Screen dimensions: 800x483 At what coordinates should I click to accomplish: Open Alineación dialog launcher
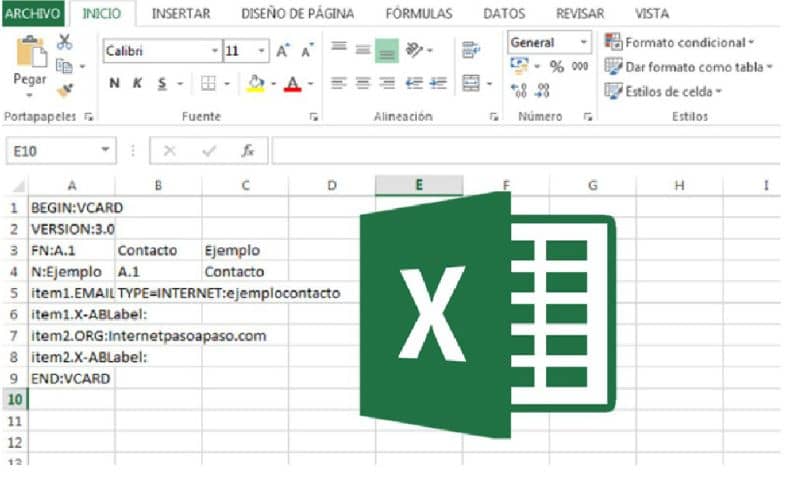click(493, 117)
